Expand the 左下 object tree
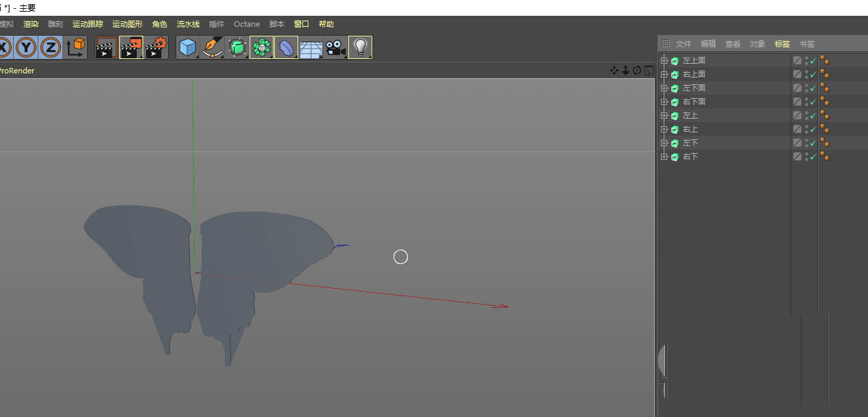 [664, 143]
